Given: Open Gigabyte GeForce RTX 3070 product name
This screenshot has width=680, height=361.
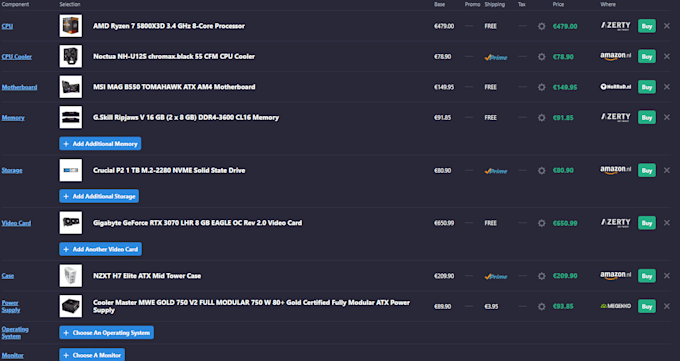Looking at the screenshot, I should pos(197,223).
